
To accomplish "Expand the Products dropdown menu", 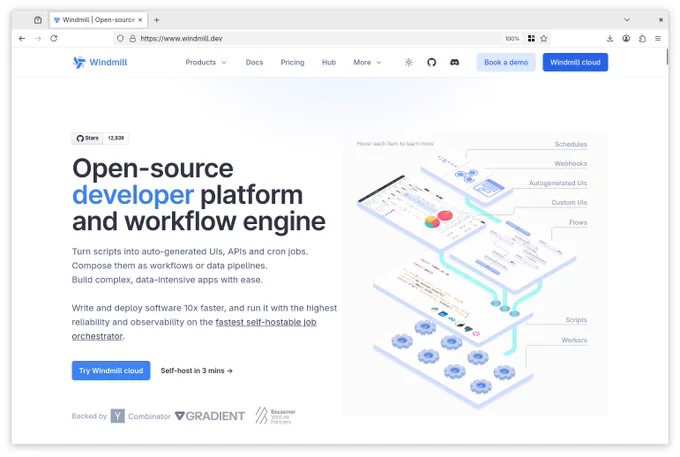I will (x=206, y=62).
